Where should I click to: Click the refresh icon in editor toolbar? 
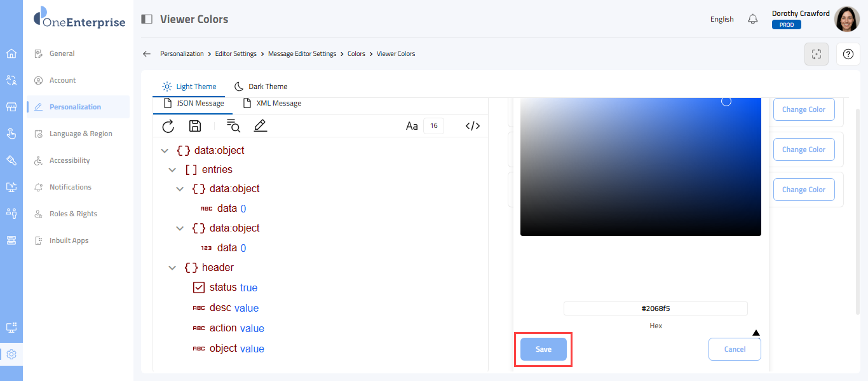[x=168, y=126]
